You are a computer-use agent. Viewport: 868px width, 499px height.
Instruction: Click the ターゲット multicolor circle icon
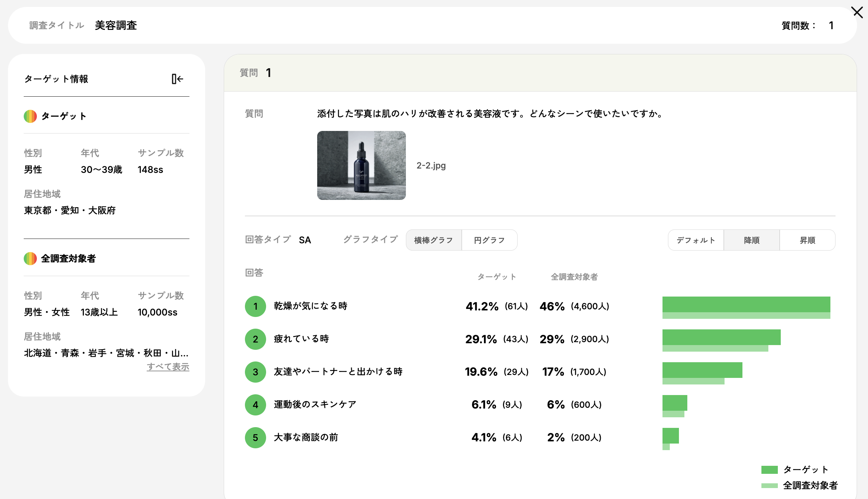[x=30, y=116]
